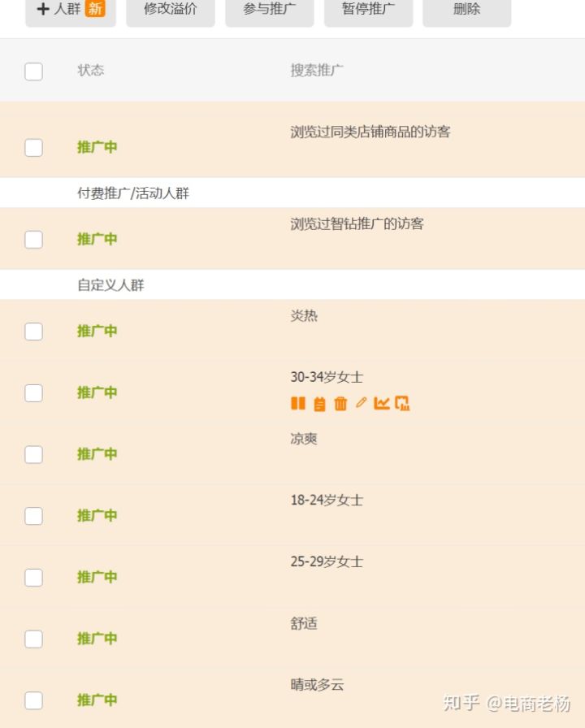This screenshot has height=728, width=585.
Task: Select the pencil edit icon under 30-34岁女士
Action: pos(361,403)
